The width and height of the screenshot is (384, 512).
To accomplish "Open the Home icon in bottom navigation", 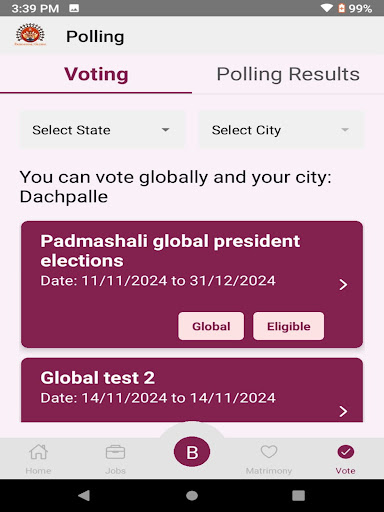I will [38, 452].
